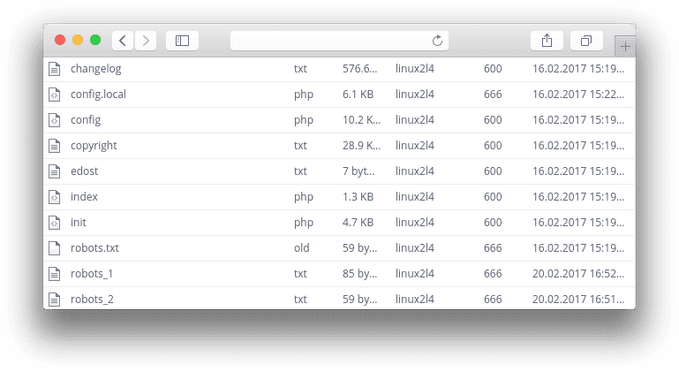This screenshot has width=679, height=372.
Task: Click the copyright text file icon
Action: point(54,146)
